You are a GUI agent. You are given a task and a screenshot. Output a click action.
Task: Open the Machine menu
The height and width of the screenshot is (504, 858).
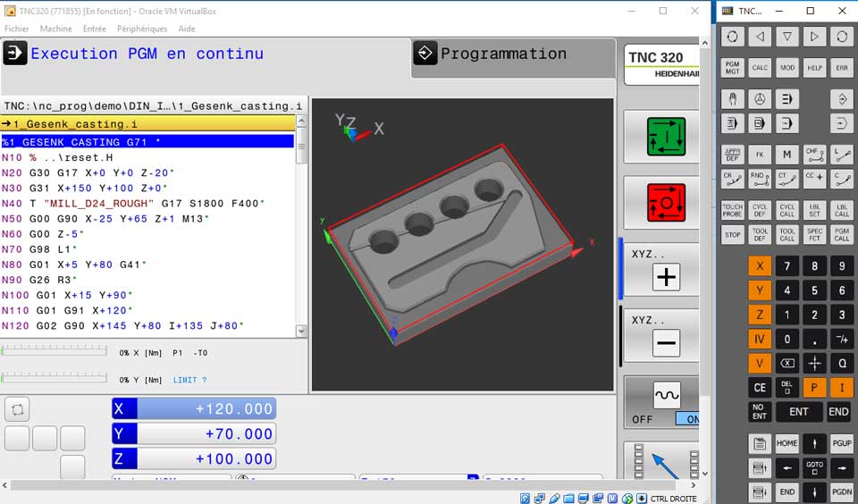coord(55,29)
